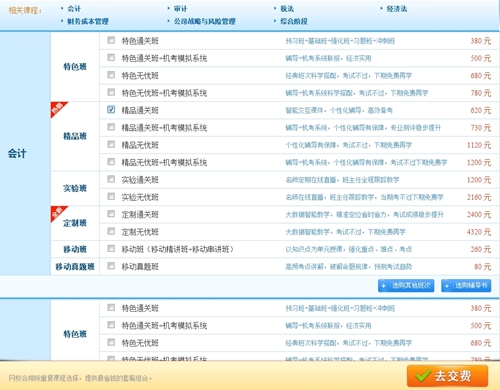This screenshot has width=500, height=390.
Task: Check the first 特色通关班 checkbox under 会计
Action: [111, 40]
